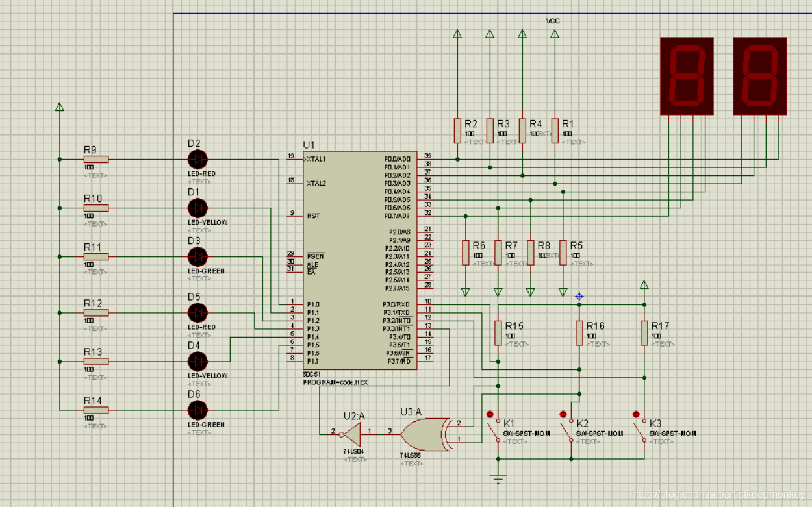Image resolution: width=812 pixels, height=507 pixels.
Task: Click the U1 microcontroller chip body
Action: pyautogui.click(x=360, y=260)
